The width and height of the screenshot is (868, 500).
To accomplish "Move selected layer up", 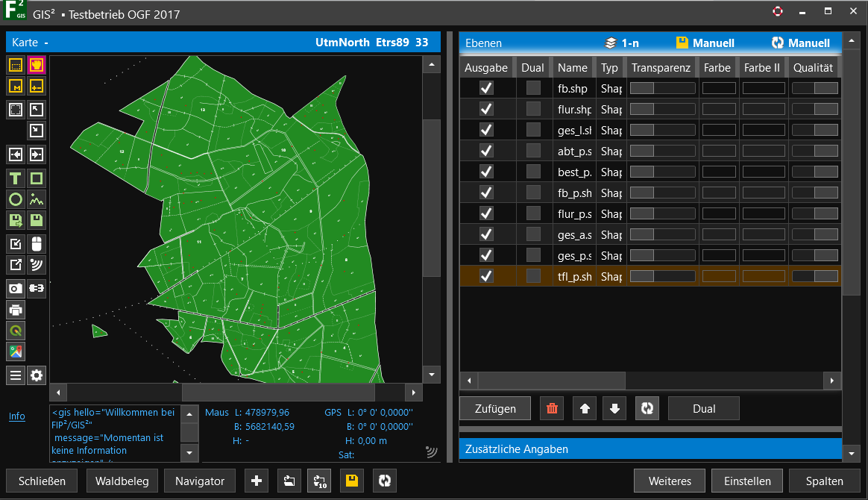I will point(585,408).
